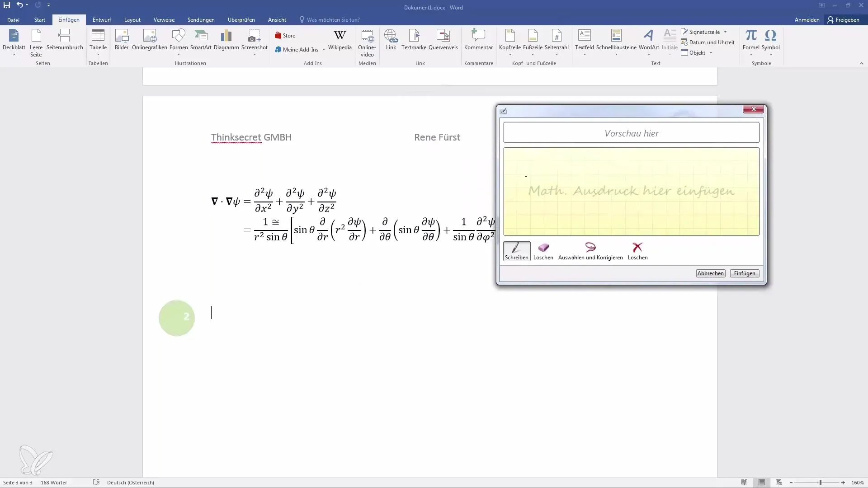Insert a Diagramm chart
Image resolution: width=868 pixels, height=488 pixels.
point(226,40)
